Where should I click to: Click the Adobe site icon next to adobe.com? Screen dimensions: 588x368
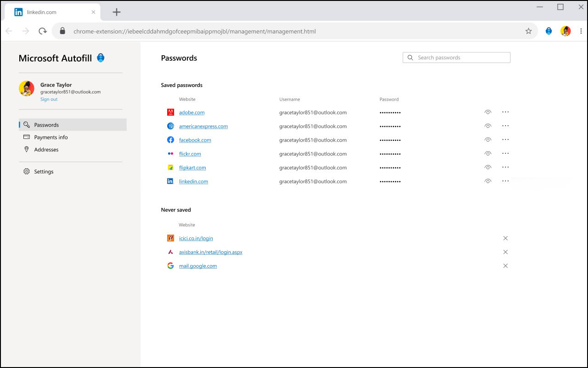click(170, 112)
